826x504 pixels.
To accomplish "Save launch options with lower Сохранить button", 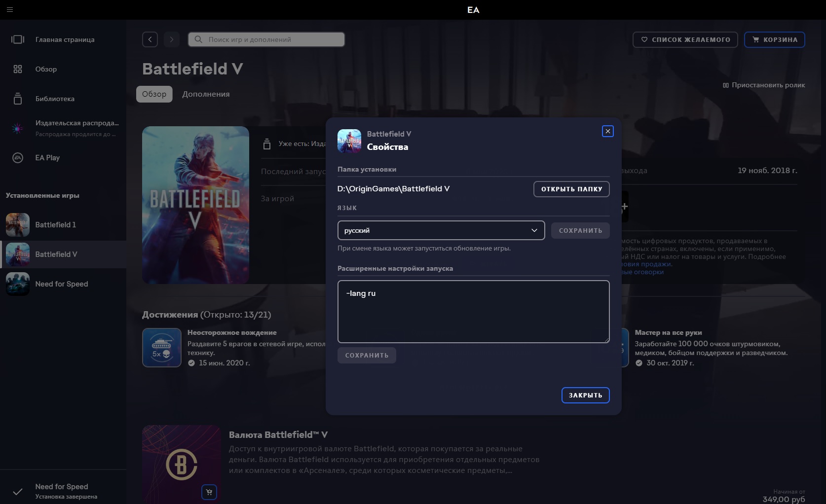I will (367, 355).
